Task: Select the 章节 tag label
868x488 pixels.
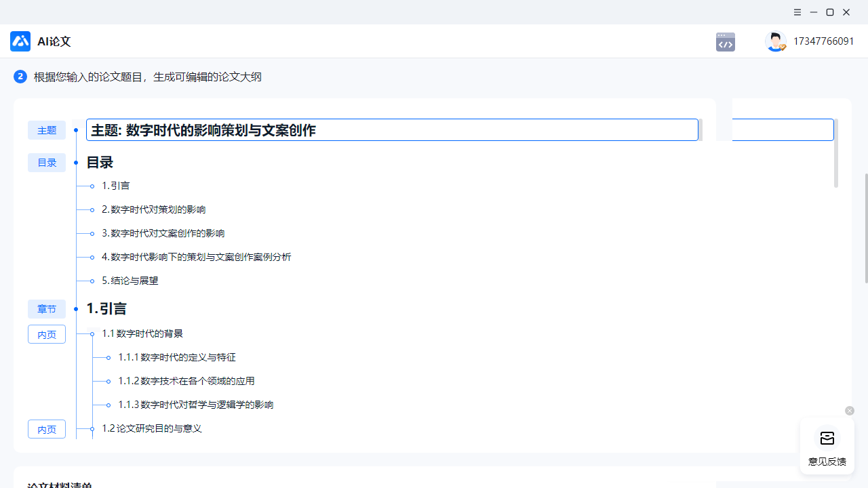Action: pos(46,308)
